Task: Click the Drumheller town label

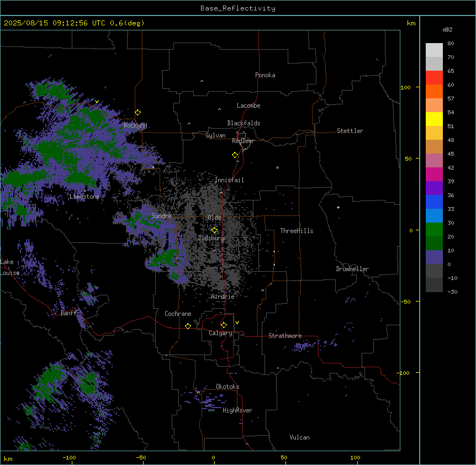Action: [x=352, y=269]
